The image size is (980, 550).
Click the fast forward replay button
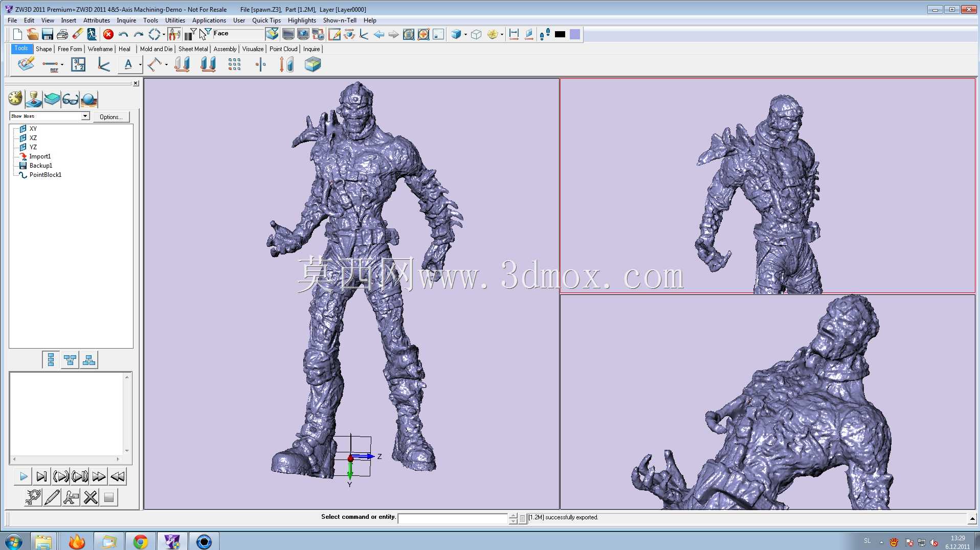tap(99, 476)
